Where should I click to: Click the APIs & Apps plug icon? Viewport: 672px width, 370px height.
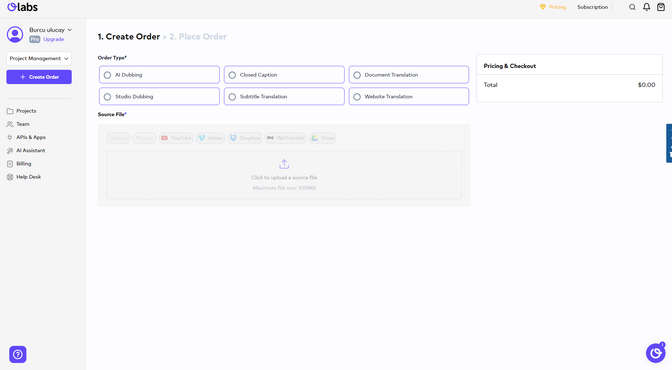coord(10,138)
